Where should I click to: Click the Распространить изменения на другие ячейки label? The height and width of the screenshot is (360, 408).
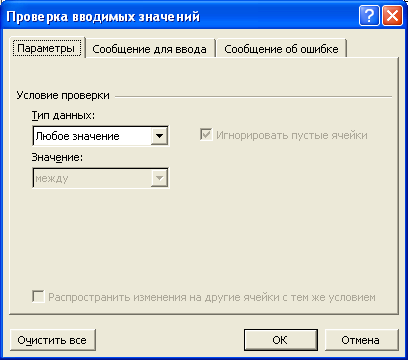[212, 297]
